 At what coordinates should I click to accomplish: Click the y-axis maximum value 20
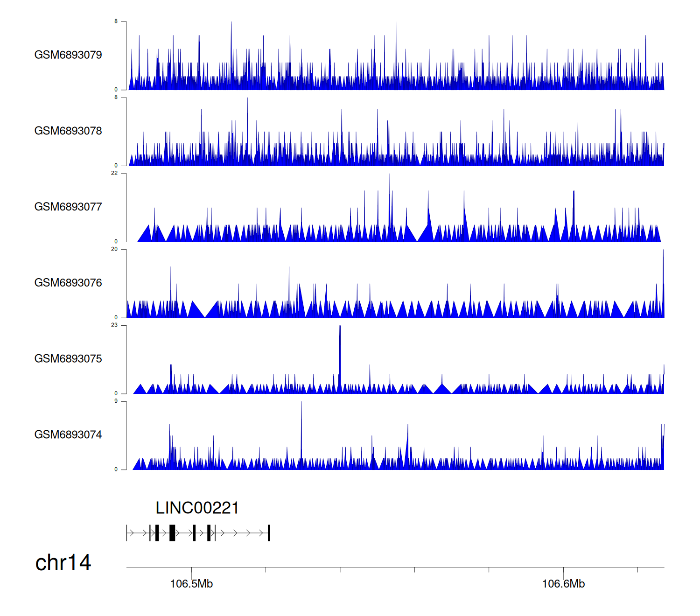coord(114,249)
